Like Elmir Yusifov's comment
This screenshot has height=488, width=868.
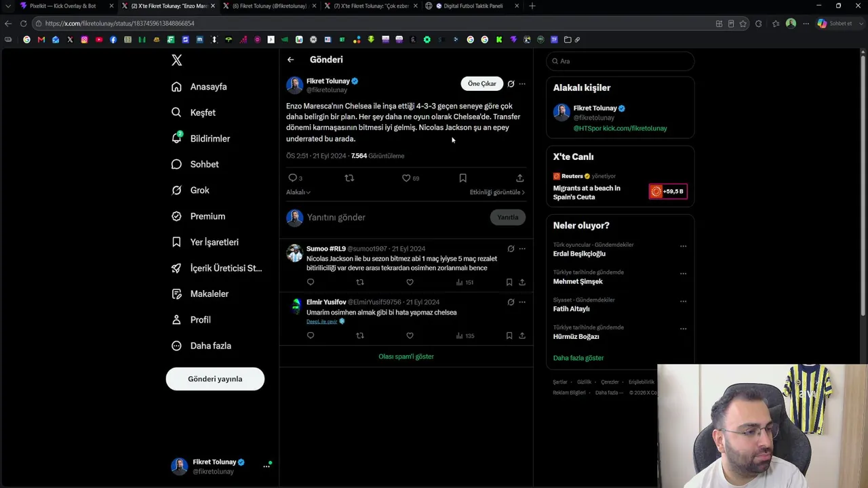410,335
